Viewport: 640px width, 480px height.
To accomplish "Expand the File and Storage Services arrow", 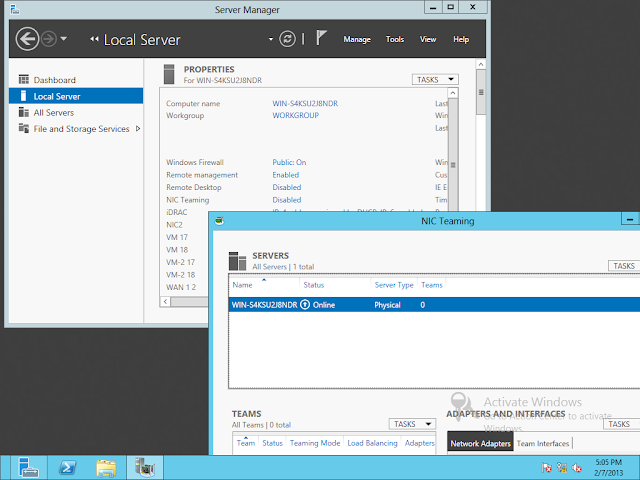I will click(x=138, y=129).
